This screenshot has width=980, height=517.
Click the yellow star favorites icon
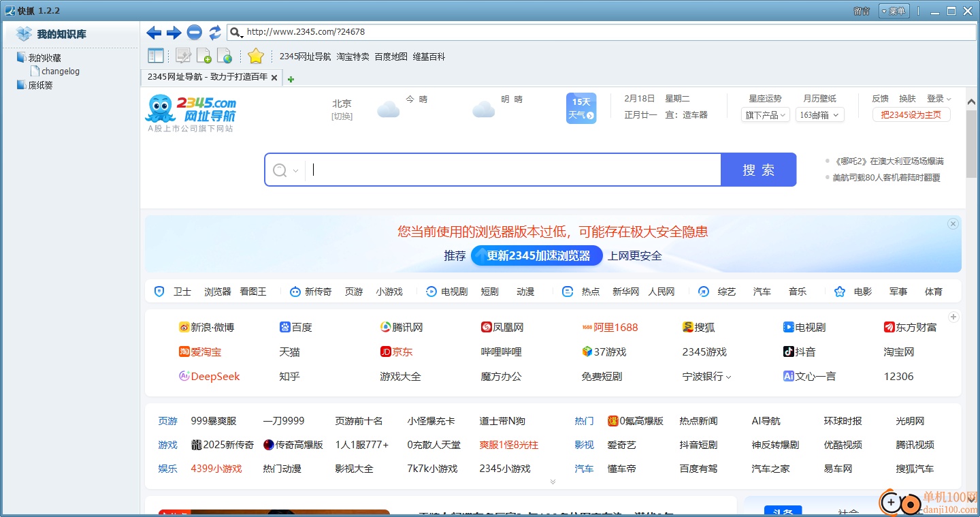click(x=255, y=56)
